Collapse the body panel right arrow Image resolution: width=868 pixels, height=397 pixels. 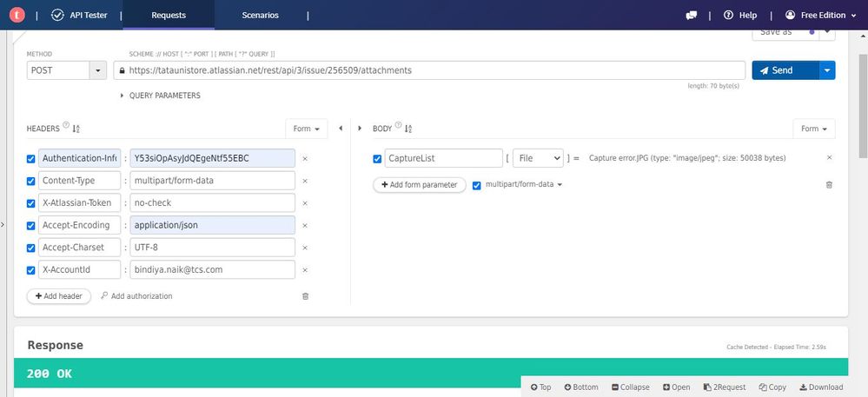360,129
